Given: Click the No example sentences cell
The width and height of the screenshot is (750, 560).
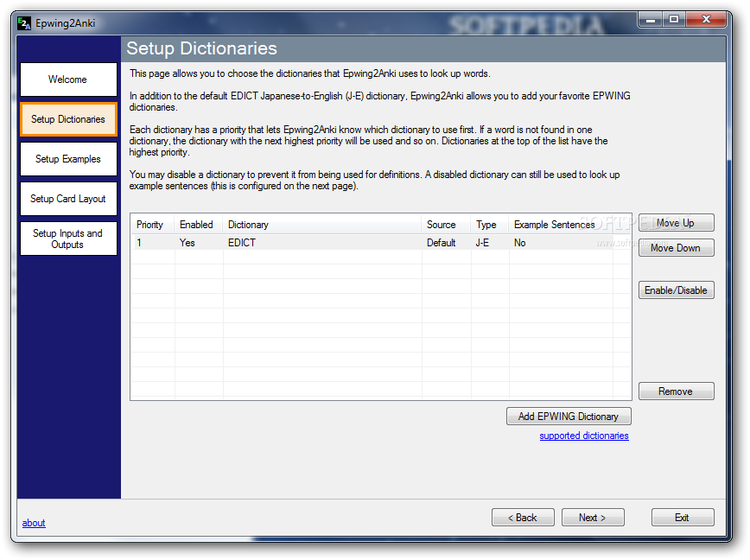Looking at the screenshot, I should click(x=520, y=243).
